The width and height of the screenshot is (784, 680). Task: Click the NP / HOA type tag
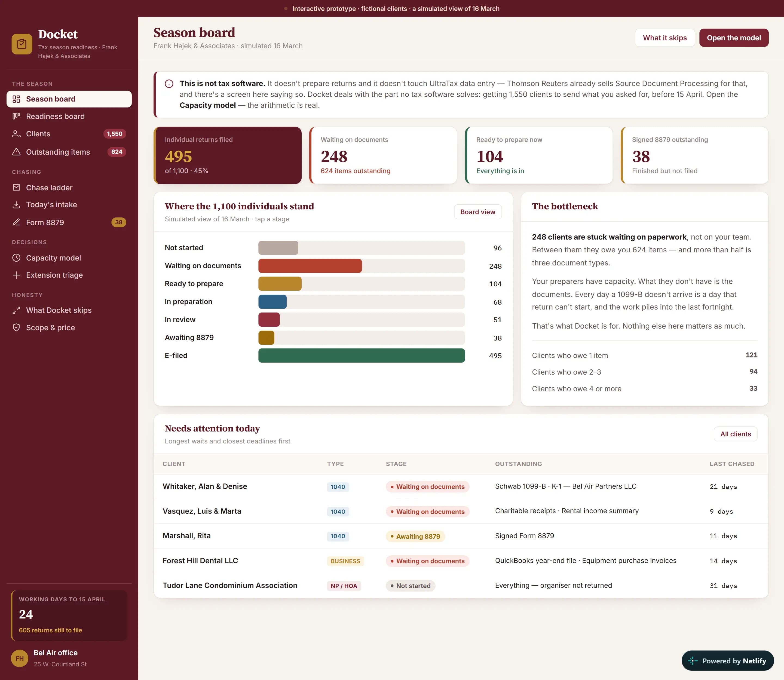344,586
